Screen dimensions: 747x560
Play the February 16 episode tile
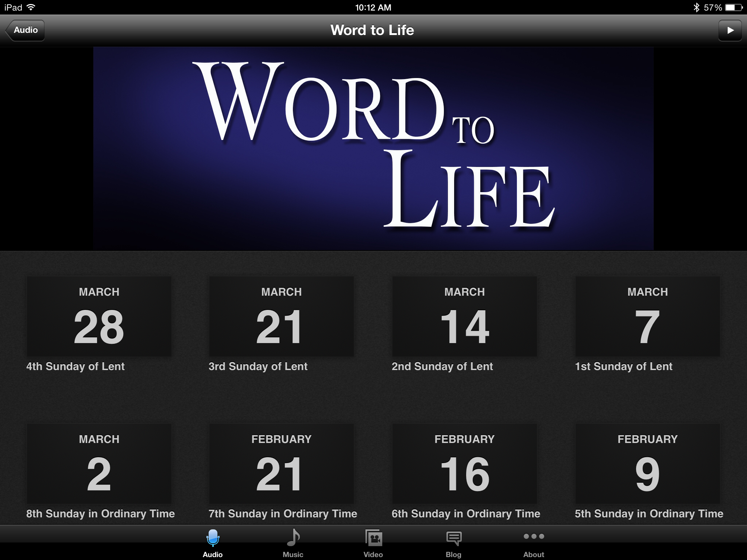464,464
